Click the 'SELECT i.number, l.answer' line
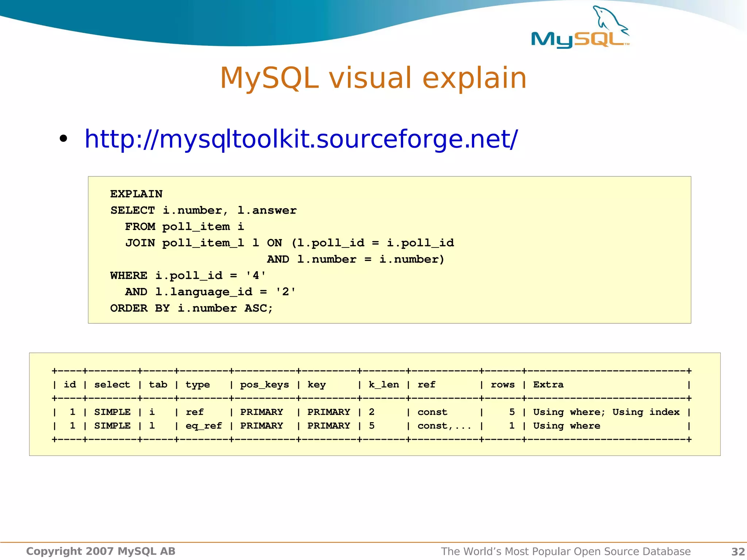The width and height of the screenshot is (747, 560). point(204,210)
